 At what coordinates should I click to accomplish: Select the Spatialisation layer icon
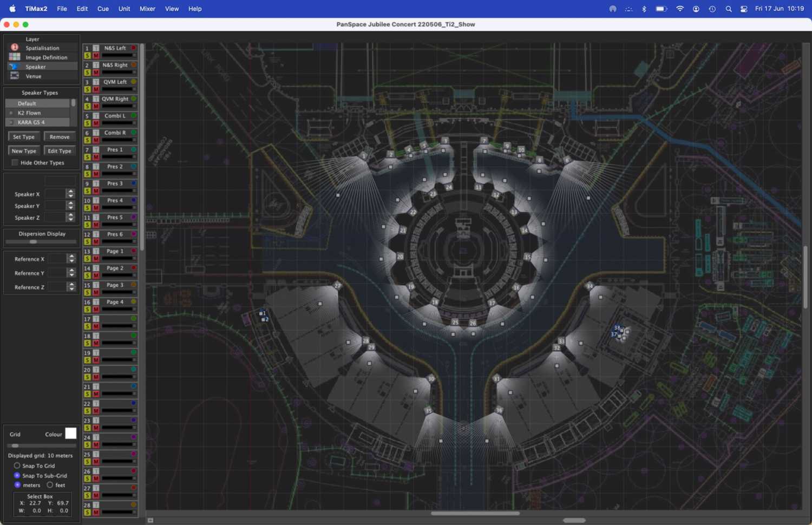(15, 48)
